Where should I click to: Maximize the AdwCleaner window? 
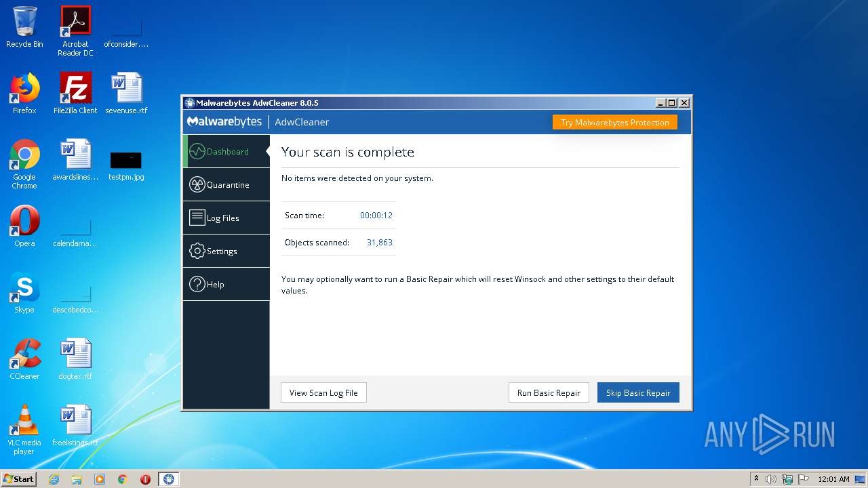click(x=672, y=103)
